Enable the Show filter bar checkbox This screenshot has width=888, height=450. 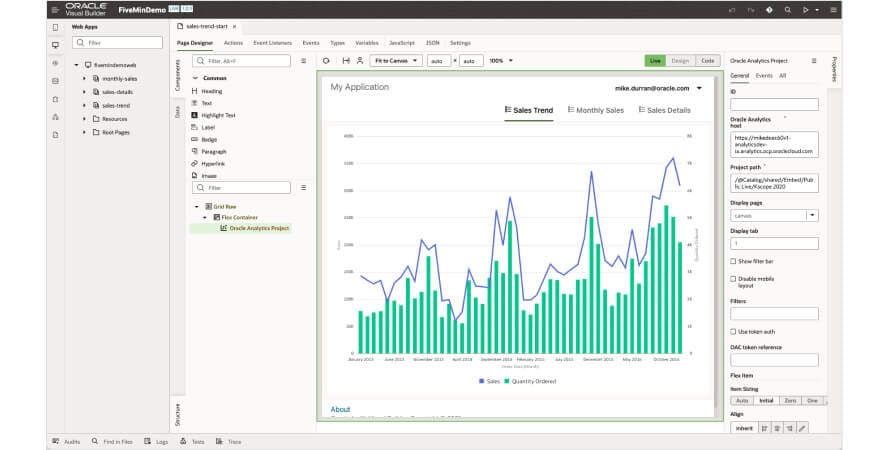pyautogui.click(x=733, y=261)
